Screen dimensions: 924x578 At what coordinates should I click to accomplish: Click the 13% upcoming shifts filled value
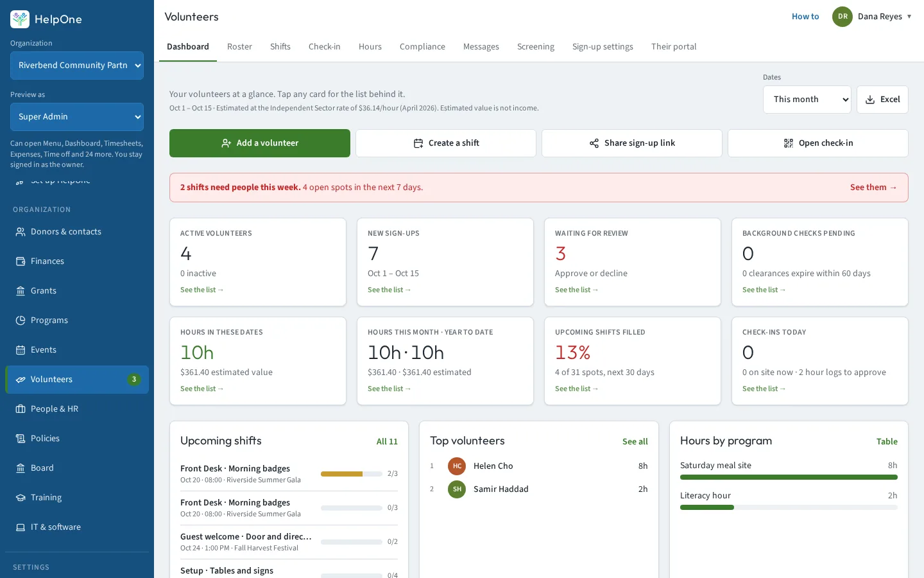coord(572,353)
